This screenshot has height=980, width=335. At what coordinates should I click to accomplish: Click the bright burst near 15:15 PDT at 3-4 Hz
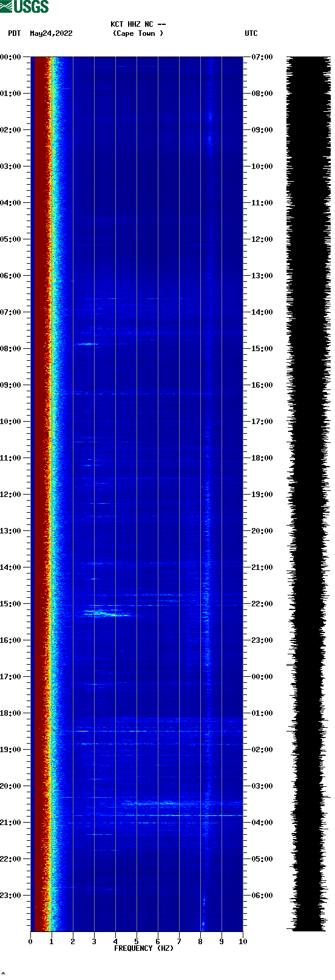107,613
